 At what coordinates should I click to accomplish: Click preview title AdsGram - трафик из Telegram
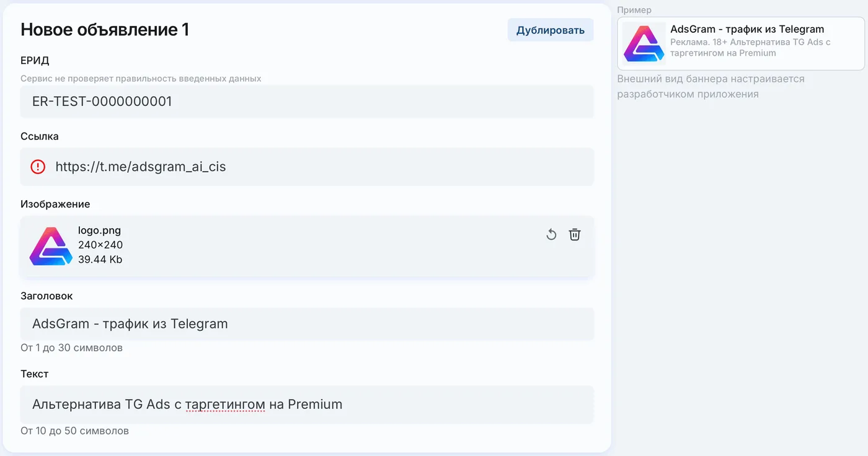pyautogui.click(x=747, y=29)
